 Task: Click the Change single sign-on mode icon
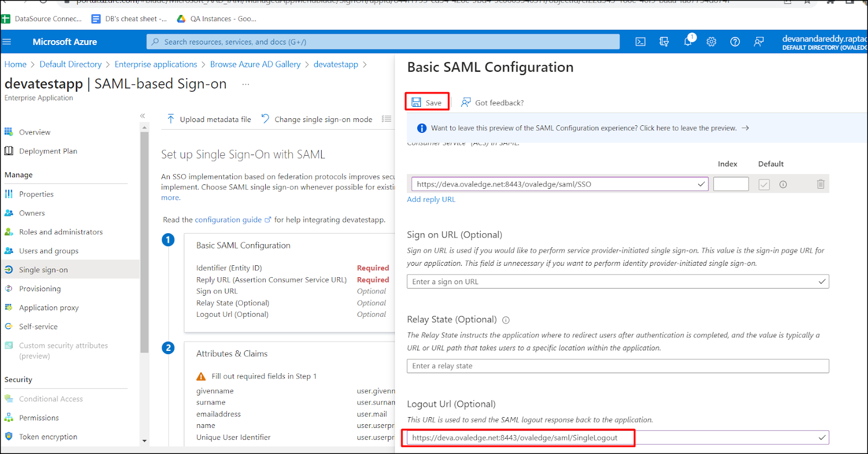(x=265, y=119)
